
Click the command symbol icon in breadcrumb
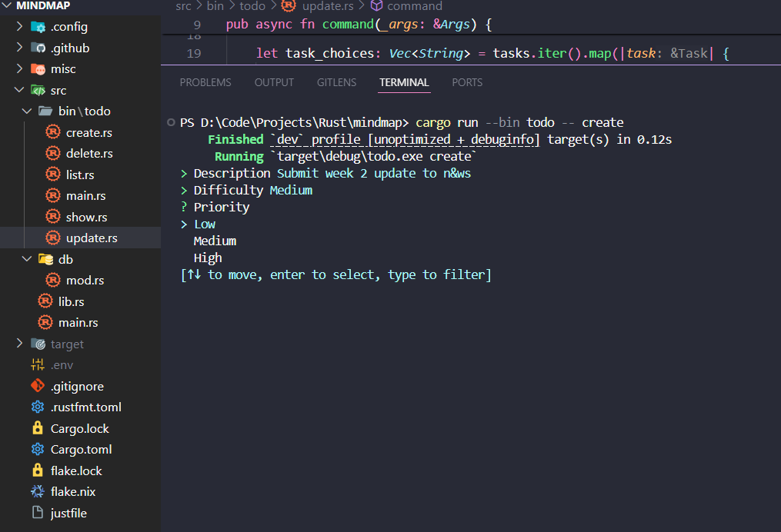click(376, 5)
